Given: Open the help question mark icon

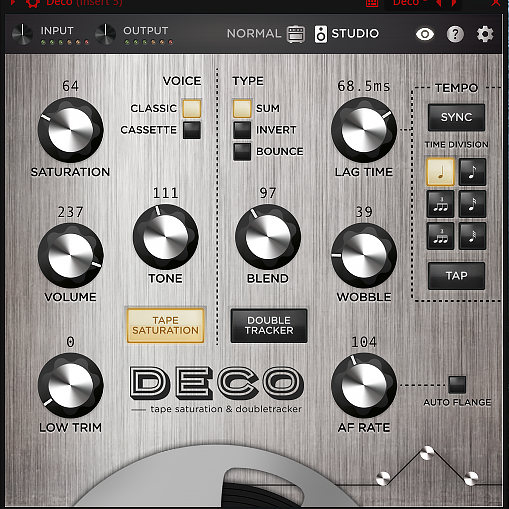Looking at the screenshot, I should pos(455,34).
